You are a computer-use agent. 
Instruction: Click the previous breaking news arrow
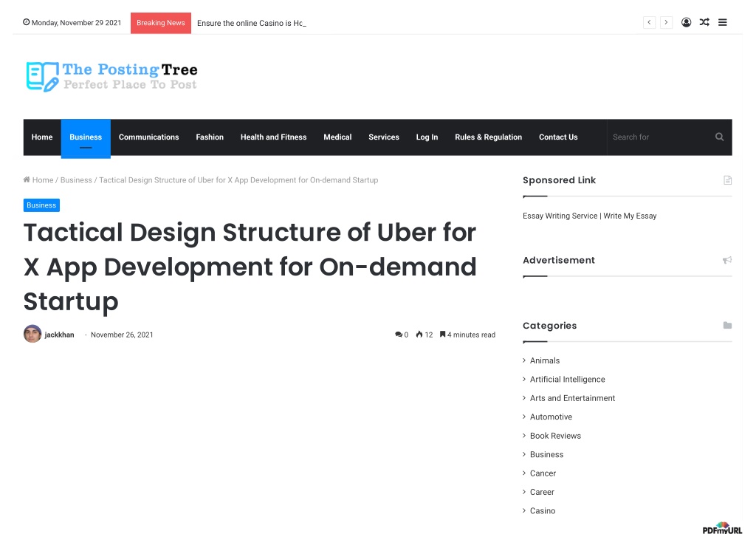point(649,22)
